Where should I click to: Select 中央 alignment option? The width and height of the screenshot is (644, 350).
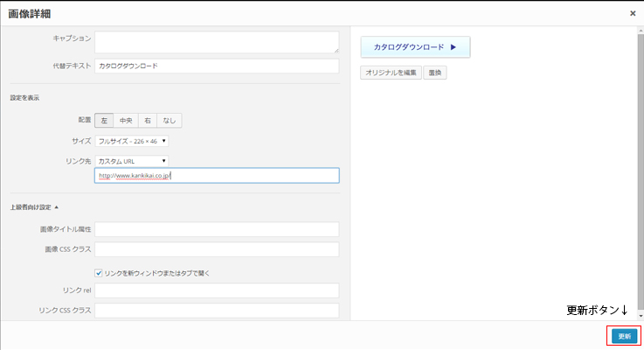[126, 121]
